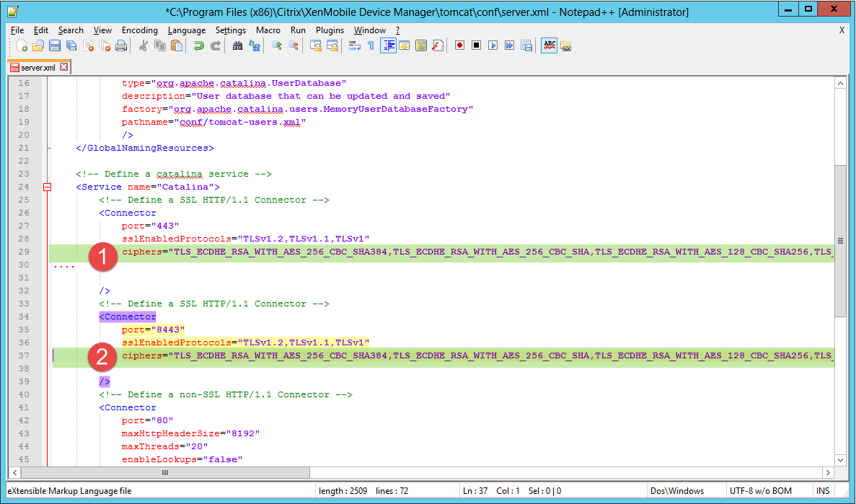Close document via X beside menu bar
The height and width of the screenshot is (504, 856).
[842, 30]
